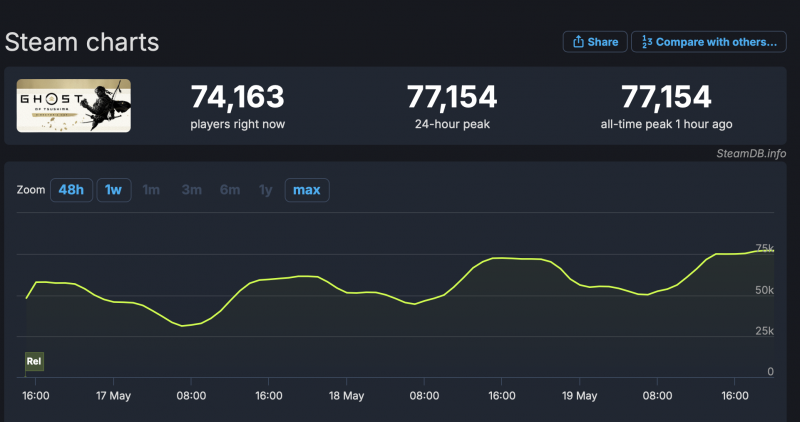Screen dimensions: 800x422
Task: Click the Ghost of Tsushima thumbnail
Action: 74,106
